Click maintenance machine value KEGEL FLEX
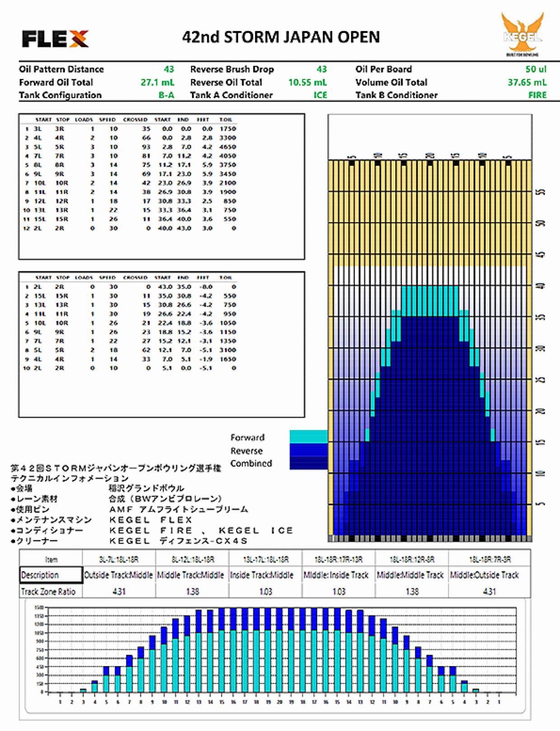Screen dimensions: 560x731 (151, 520)
